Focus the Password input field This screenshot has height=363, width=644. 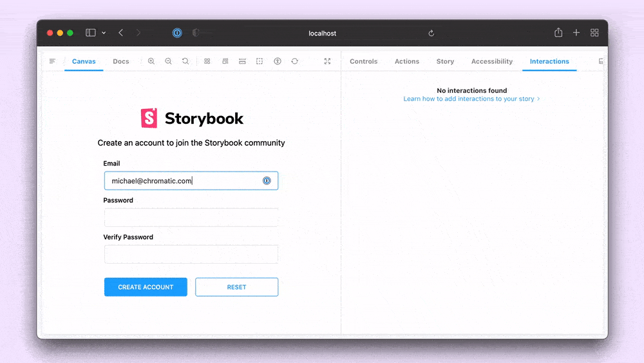click(191, 217)
